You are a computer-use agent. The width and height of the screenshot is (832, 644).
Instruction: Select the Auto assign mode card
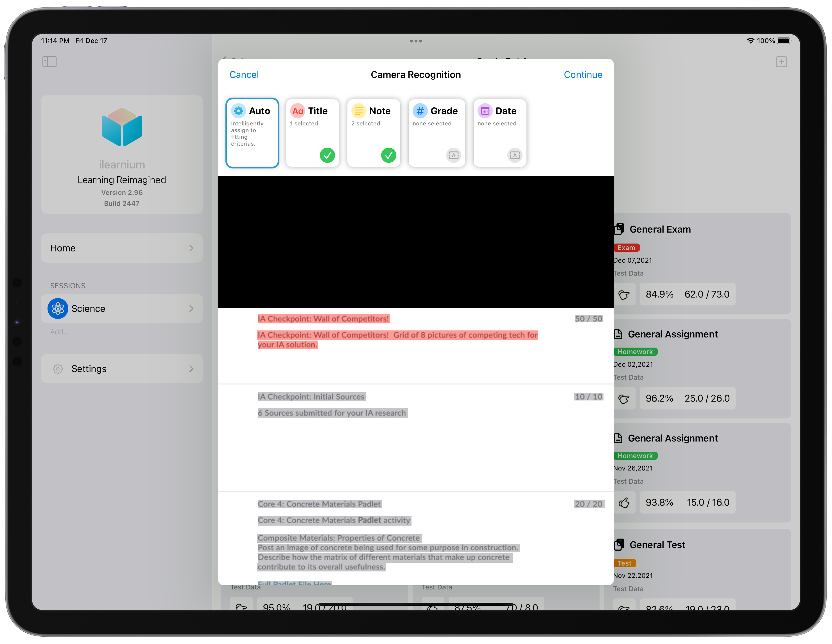pos(252,133)
